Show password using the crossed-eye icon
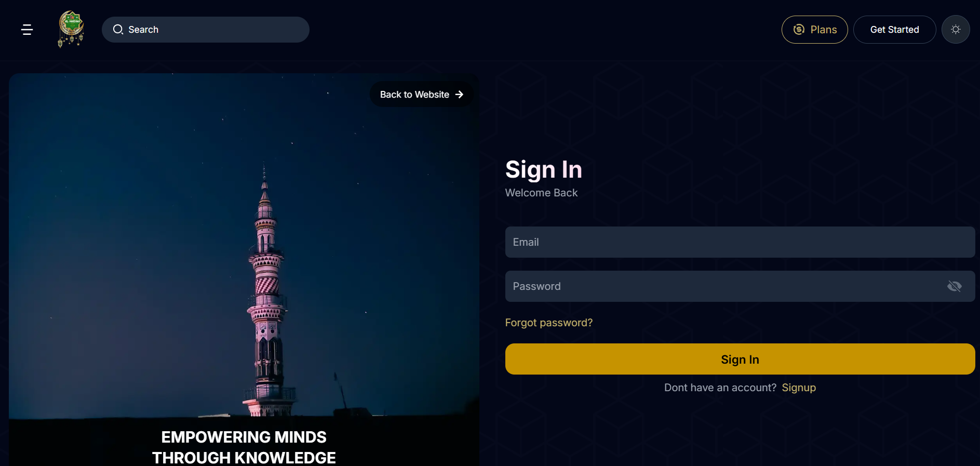The height and width of the screenshot is (466, 980). tap(954, 286)
